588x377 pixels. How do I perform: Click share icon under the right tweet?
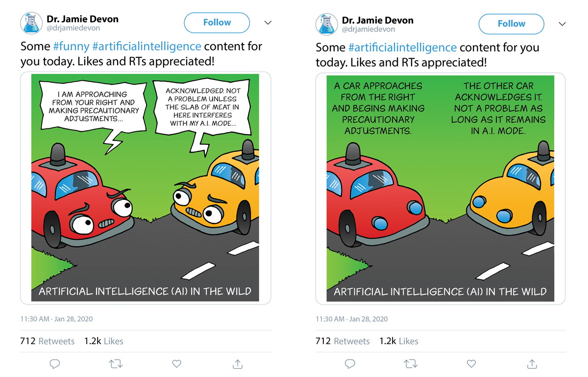532,364
